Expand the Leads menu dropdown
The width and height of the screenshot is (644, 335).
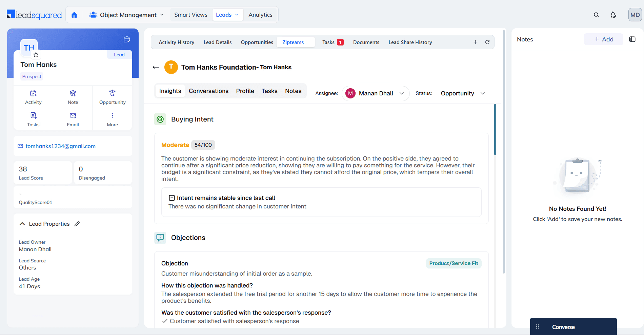227,15
